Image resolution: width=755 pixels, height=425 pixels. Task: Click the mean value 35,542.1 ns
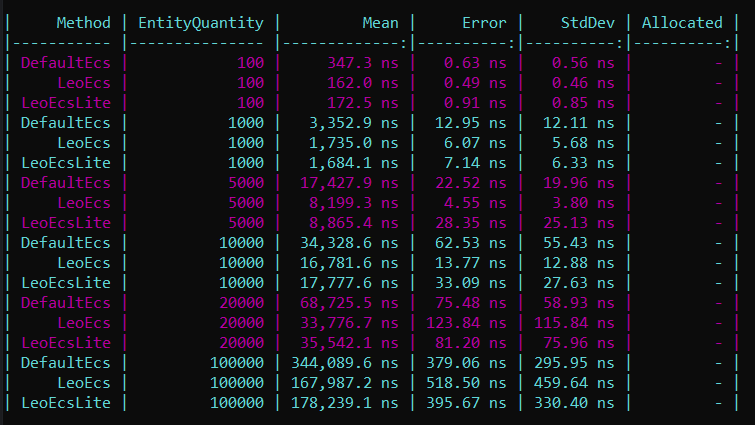coord(349,342)
